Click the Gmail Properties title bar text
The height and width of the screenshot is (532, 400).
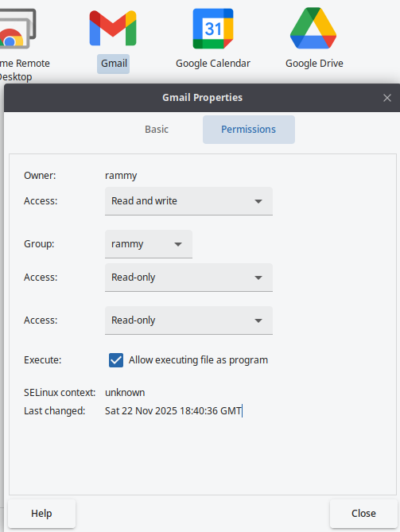[202, 98]
